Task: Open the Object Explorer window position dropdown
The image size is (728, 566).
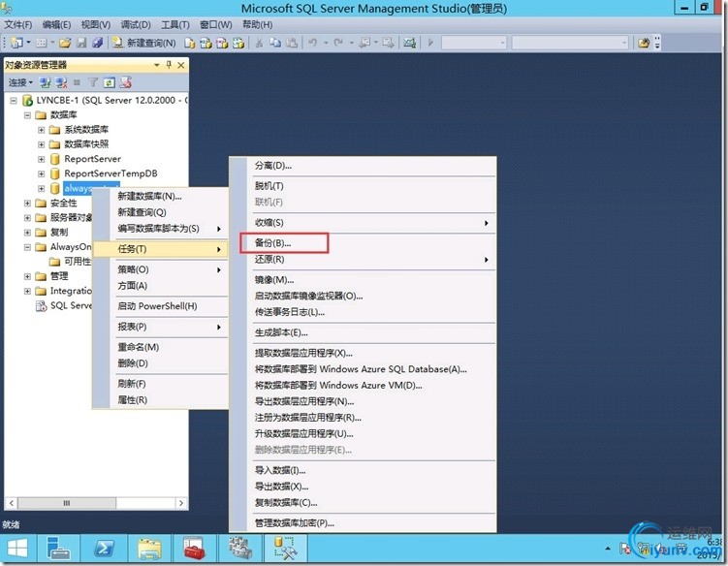Action: pos(157,65)
